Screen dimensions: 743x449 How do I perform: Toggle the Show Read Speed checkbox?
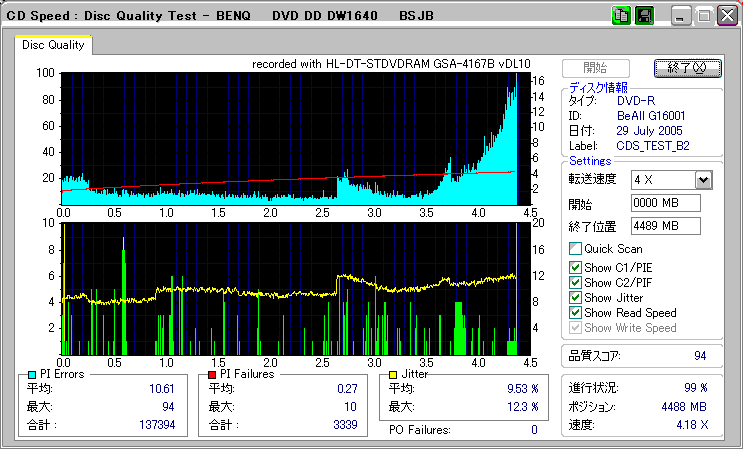575,313
